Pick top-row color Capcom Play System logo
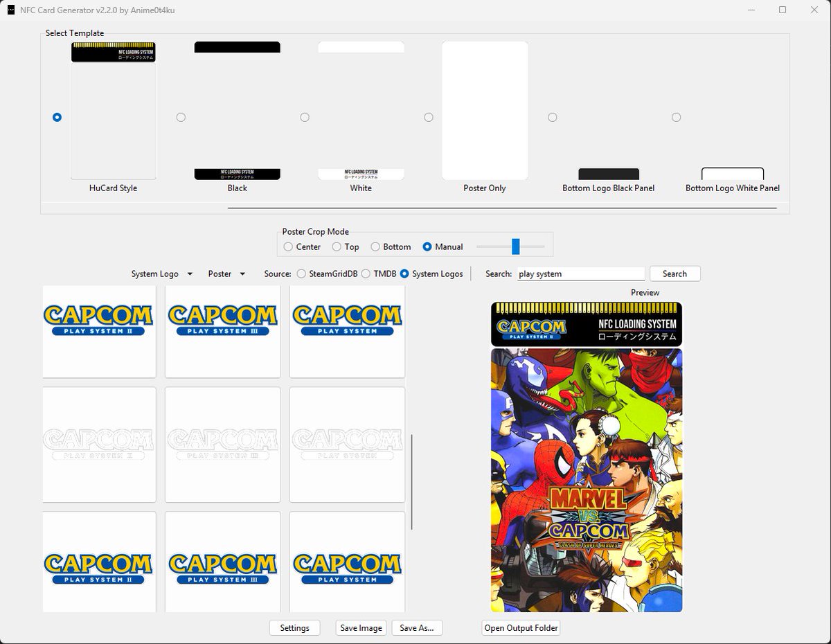Viewport: 831px width, 644px height. coord(347,332)
